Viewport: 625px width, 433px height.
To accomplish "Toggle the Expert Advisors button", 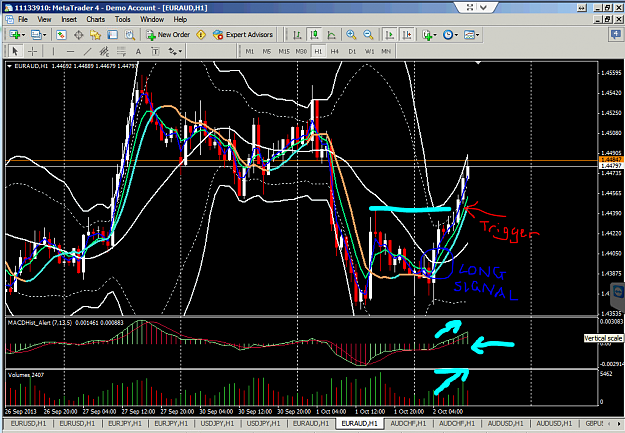I will click(243, 35).
